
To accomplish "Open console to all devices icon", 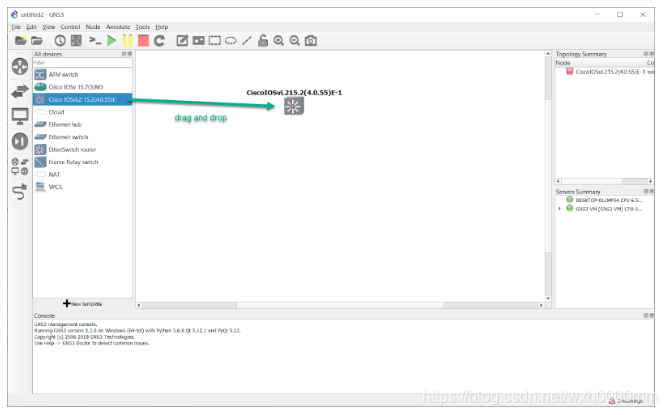I will [x=95, y=40].
